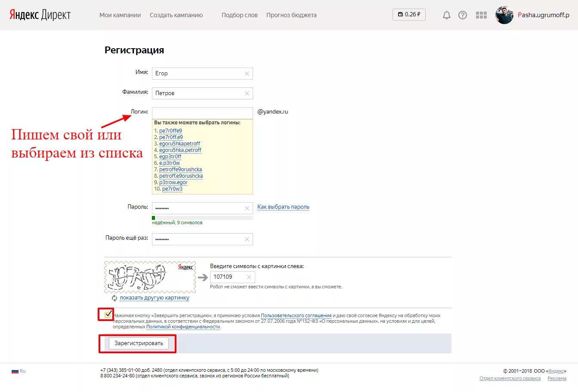Focus the empty Логин input field
Image resolution: width=578 pixels, height=392 pixels.
202,113
